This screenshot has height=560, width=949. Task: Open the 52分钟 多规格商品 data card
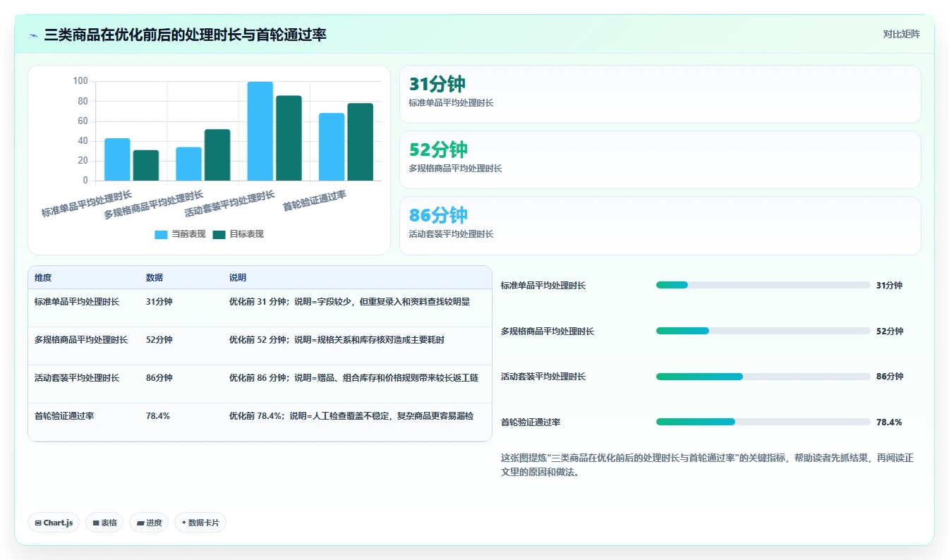pyautogui.click(x=660, y=160)
